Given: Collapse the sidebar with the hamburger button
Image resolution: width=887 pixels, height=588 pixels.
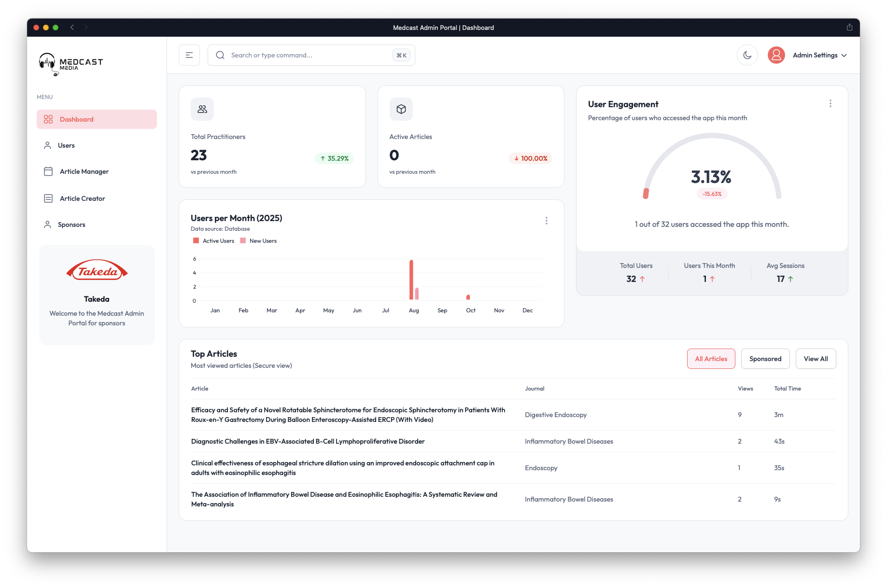Looking at the screenshot, I should tap(189, 55).
